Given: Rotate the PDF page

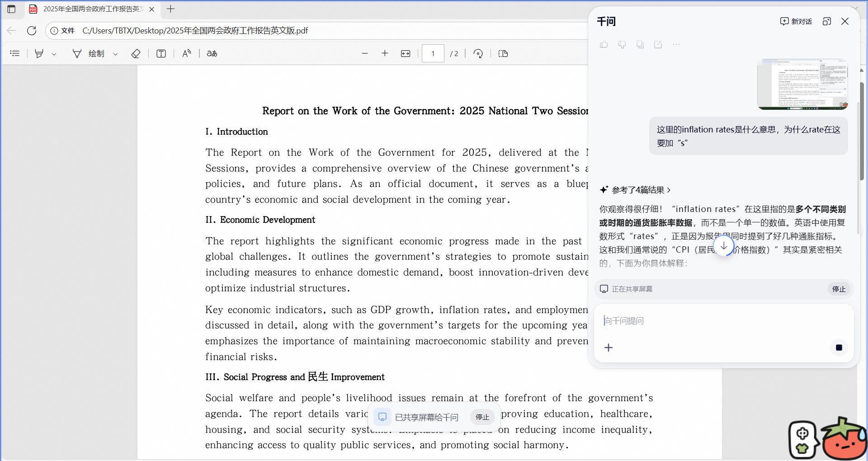Looking at the screenshot, I should 478,54.
